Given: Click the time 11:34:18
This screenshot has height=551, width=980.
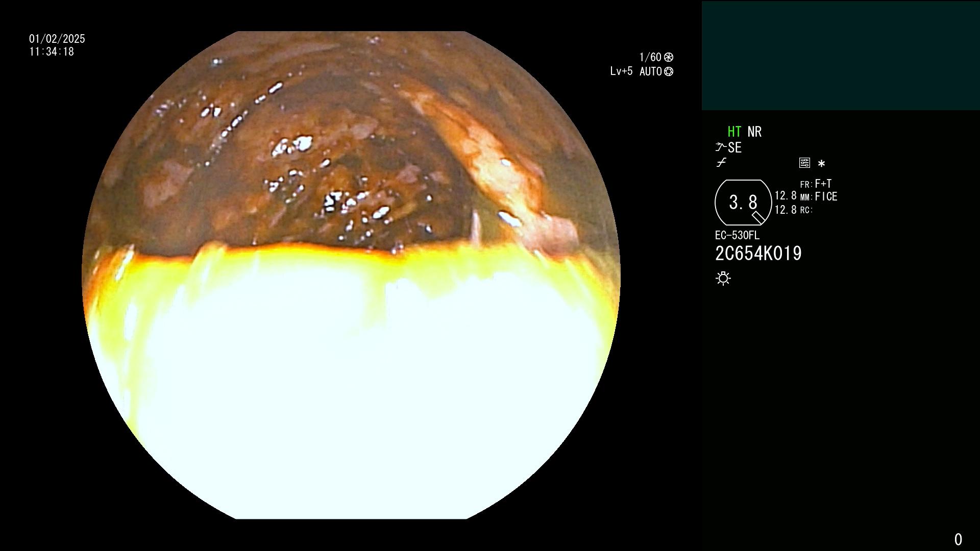Looking at the screenshot, I should (52, 52).
